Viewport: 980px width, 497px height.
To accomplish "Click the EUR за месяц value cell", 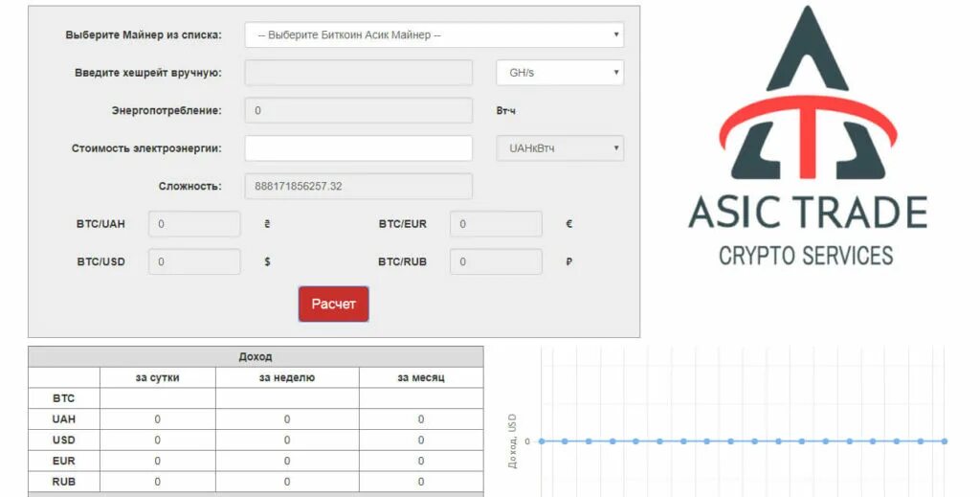I will [421, 461].
